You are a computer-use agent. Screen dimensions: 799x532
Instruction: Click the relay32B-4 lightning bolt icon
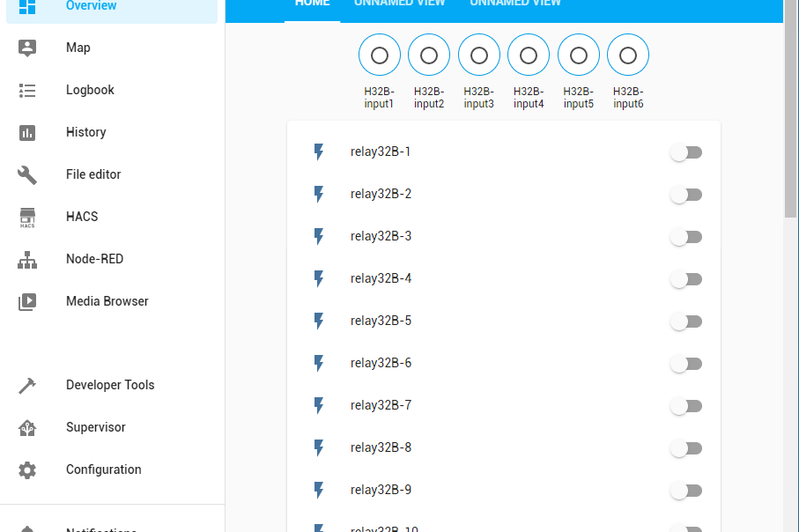tap(320, 279)
